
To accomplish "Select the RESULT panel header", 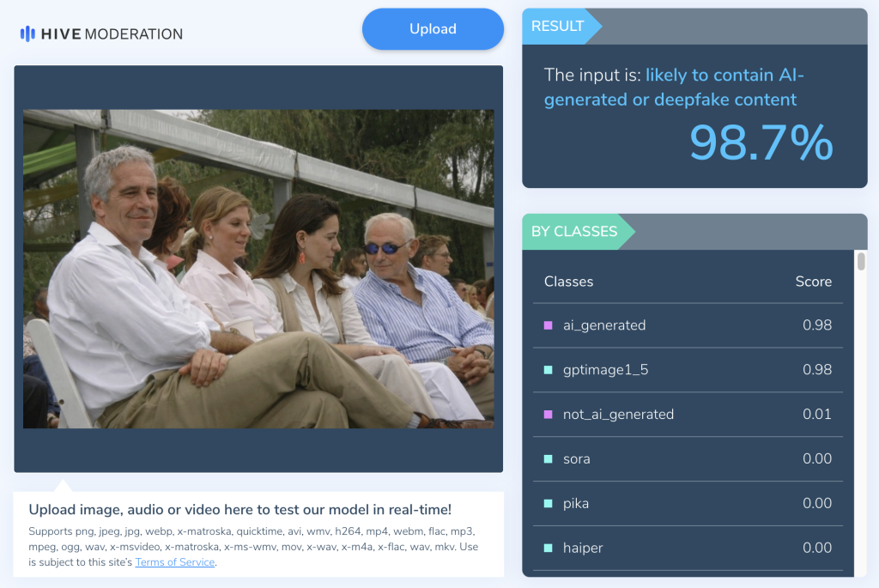I will [x=558, y=27].
